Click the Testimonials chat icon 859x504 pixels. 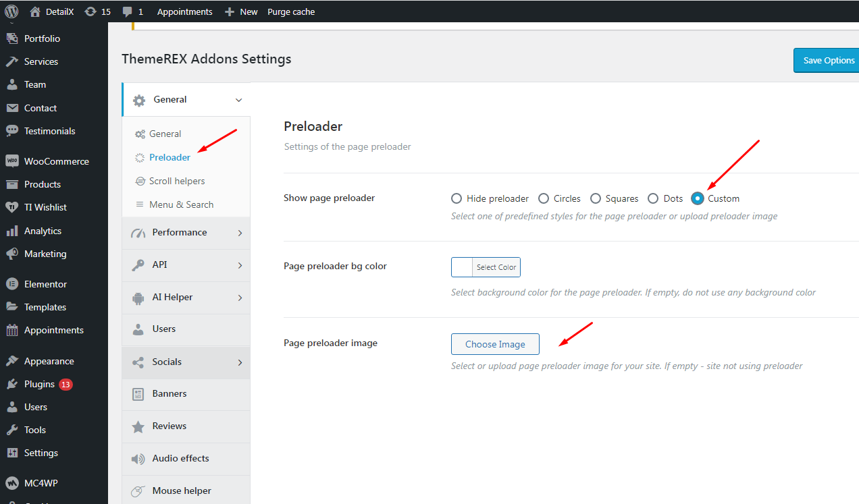[x=12, y=131]
